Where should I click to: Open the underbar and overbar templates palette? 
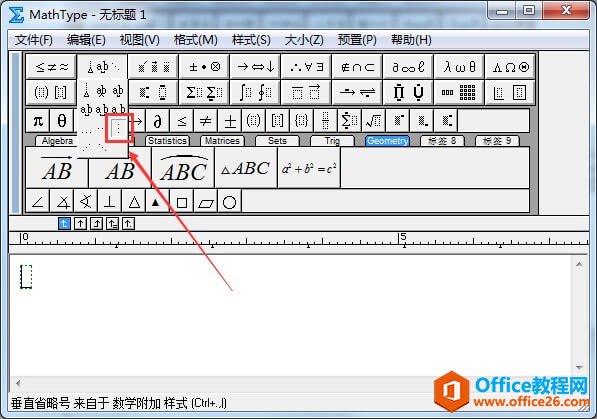coord(306,92)
